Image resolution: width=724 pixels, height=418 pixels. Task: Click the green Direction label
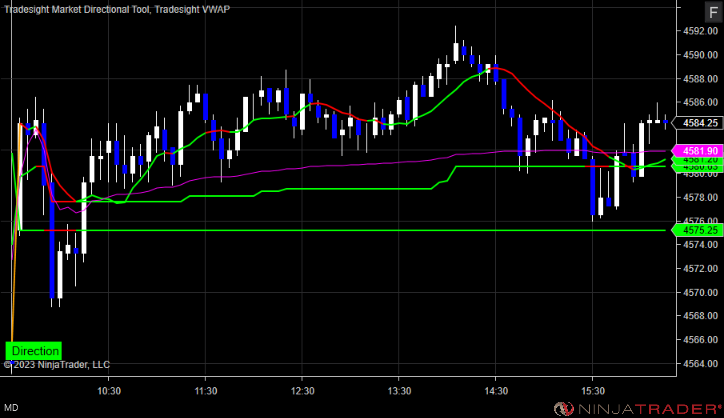coord(33,351)
